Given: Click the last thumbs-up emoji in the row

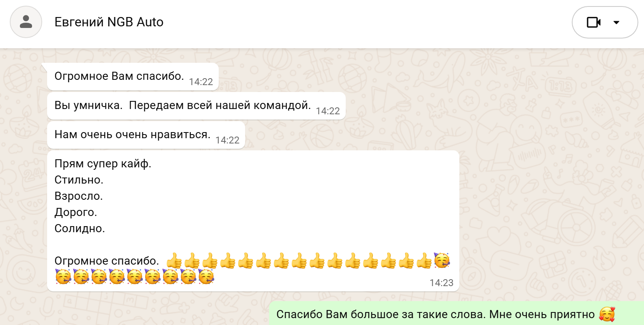Looking at the screenshot, I should pos(424,261).
